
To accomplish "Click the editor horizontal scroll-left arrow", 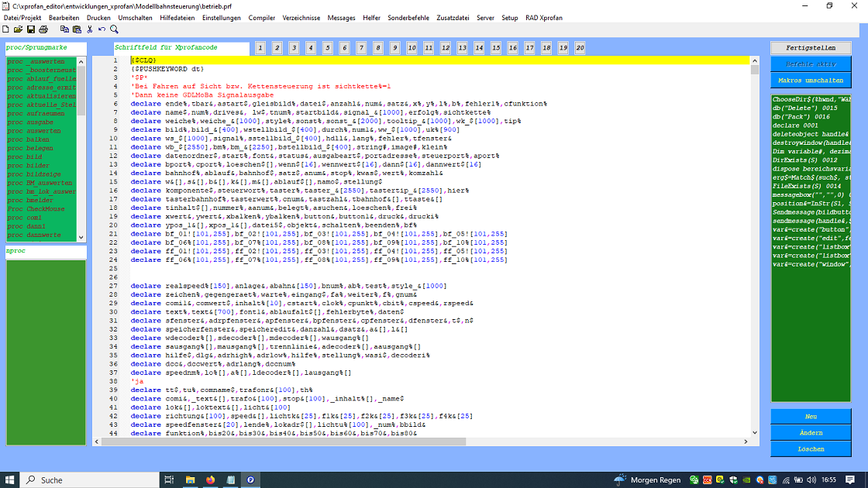I will (x=97, y=442).
